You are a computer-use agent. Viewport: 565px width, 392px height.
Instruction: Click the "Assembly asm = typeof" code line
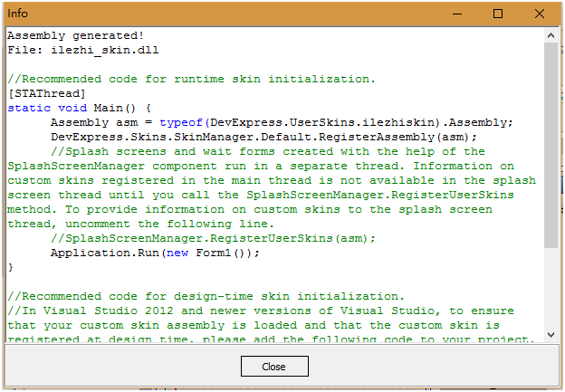point(282,122)
